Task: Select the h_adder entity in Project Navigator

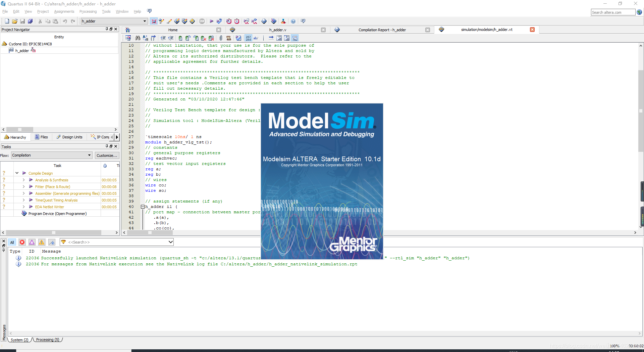Action: click(22, 50)
